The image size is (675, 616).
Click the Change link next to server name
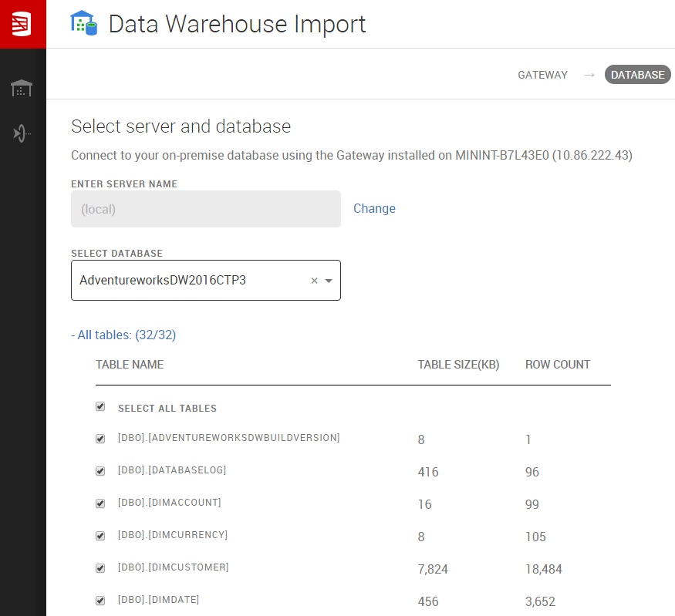pyautogui.click(x=374, y=208)
